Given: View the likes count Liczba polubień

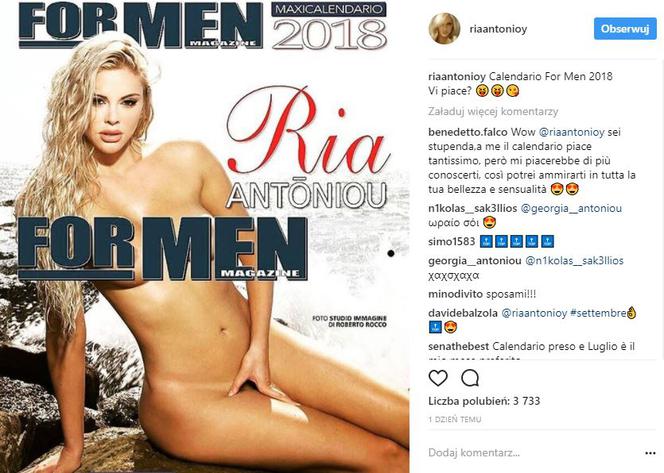Looking at the screenshot, I should click(484, 401).
